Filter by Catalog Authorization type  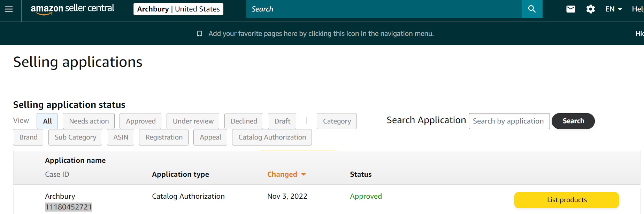(272, 137)
